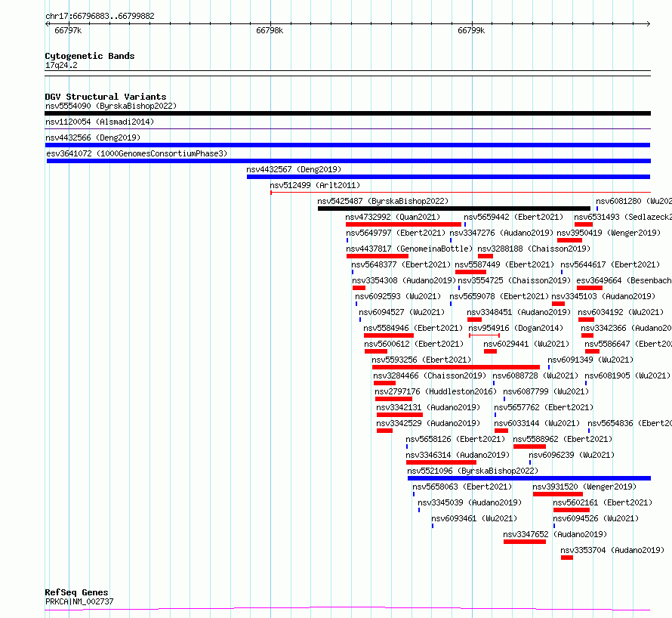The image size is (672, 618).
Task: Select the blue bar under esv3641072
Action: (348, 161)
